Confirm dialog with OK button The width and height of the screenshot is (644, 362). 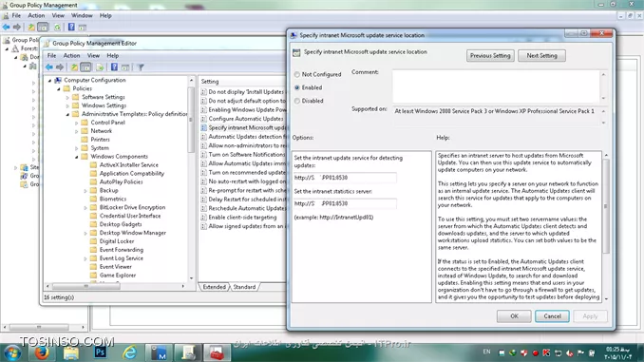pyautogui.click(x=514, y=316)
